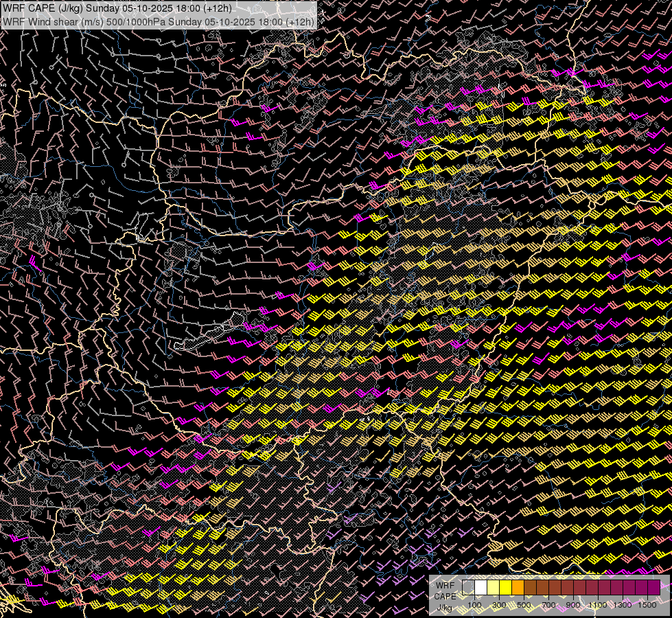Click the bright yellow CAPE legend swatch
This screenshot has height=618, width=672.
(505, 587)
